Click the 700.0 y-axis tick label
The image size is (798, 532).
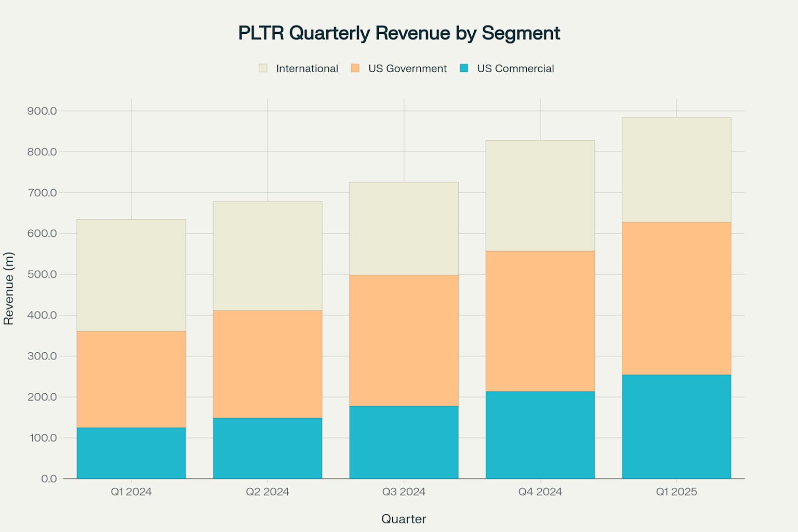tap(42, 193)
